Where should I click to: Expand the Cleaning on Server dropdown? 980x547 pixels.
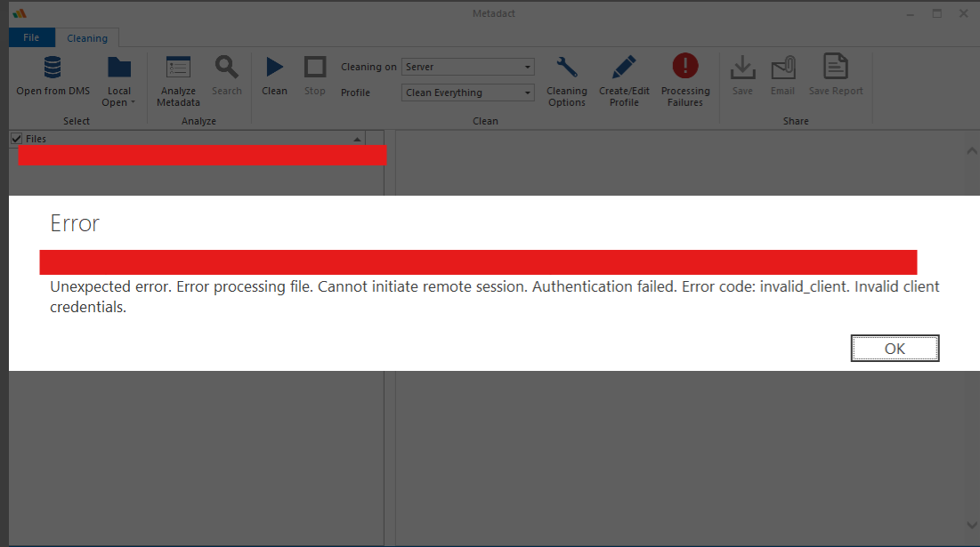(528, 68)
